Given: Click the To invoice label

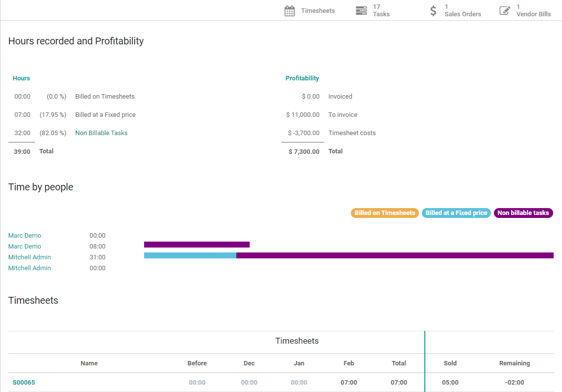Looking at the screenshot, I should click(342, 115).
